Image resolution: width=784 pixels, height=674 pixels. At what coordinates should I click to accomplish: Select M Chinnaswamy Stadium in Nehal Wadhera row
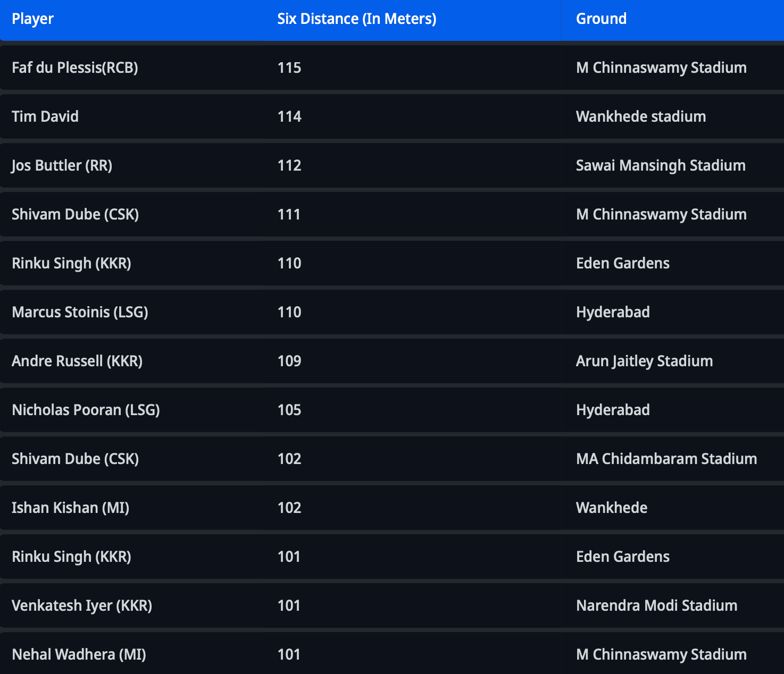pos(661,655)
